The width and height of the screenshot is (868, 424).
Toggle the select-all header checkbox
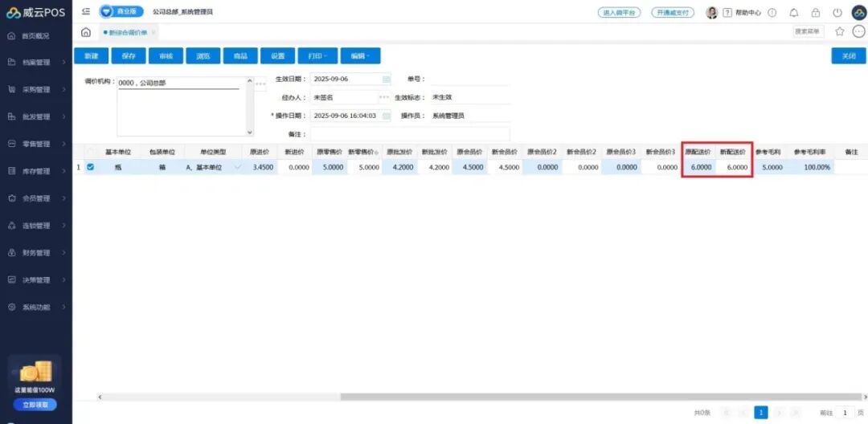click(90, 152)
